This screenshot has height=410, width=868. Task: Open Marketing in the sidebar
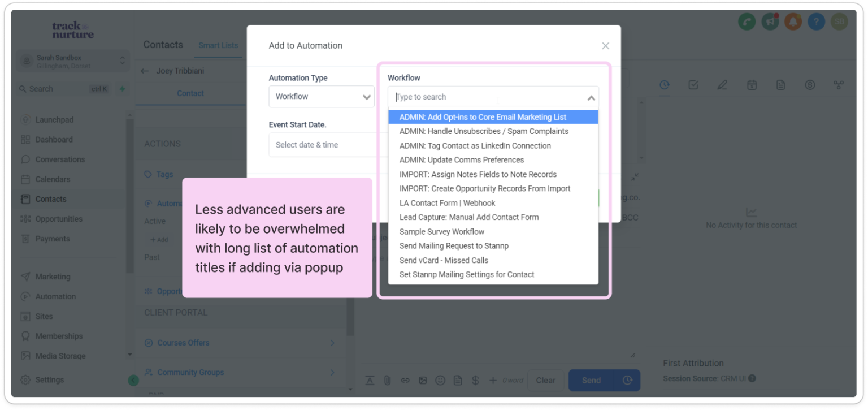click(53, 277)
